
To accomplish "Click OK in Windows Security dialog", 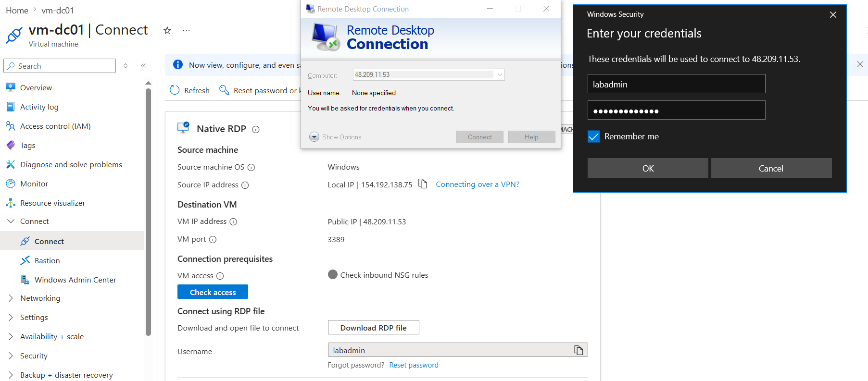I will 648,168.
